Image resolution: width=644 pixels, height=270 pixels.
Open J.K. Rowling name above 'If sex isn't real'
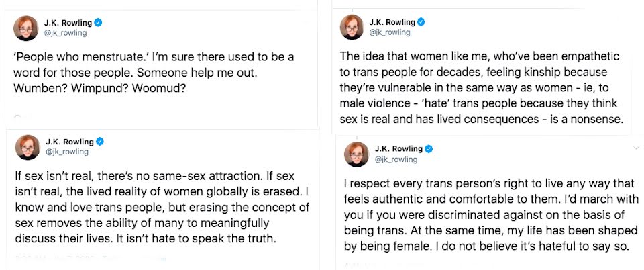pyautogui.click(x=69, y=142)
